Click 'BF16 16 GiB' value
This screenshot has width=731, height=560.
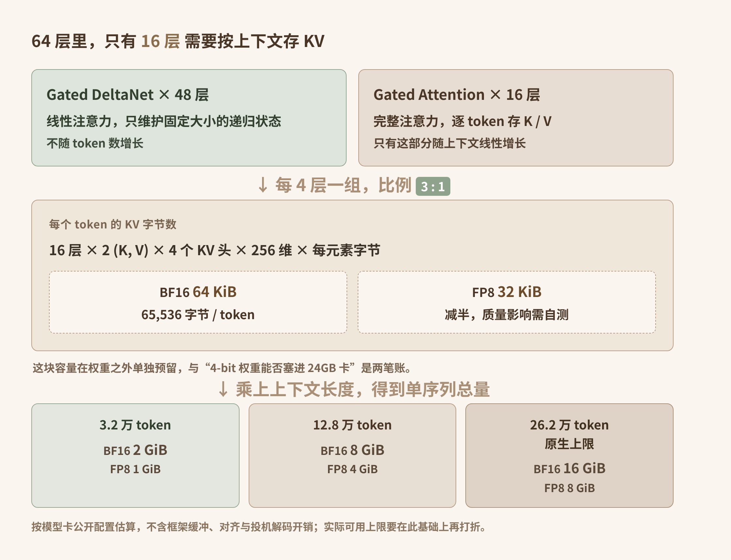569,469
